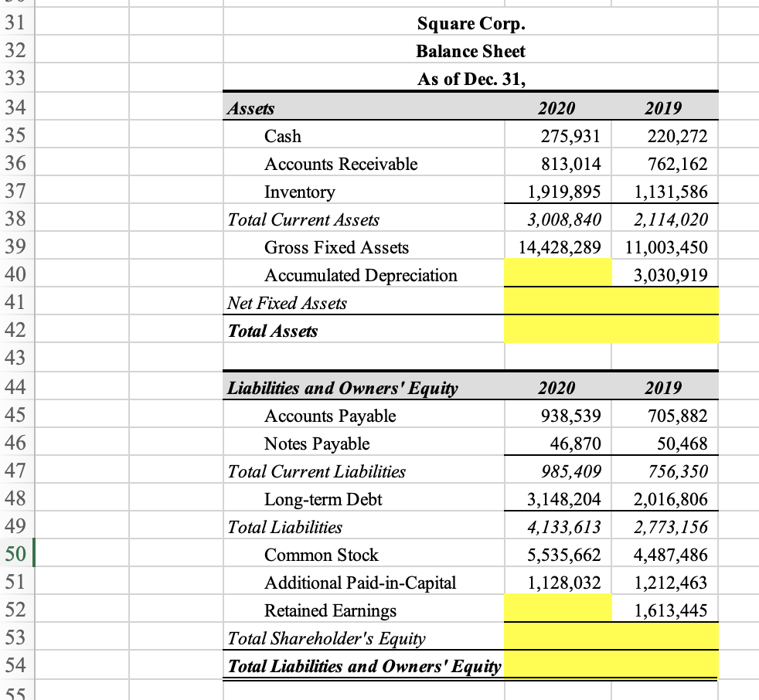Click the yellow Total Shareholder's Equity cell
The width and height of the screenshot is (759, 700).
(611, 637)
